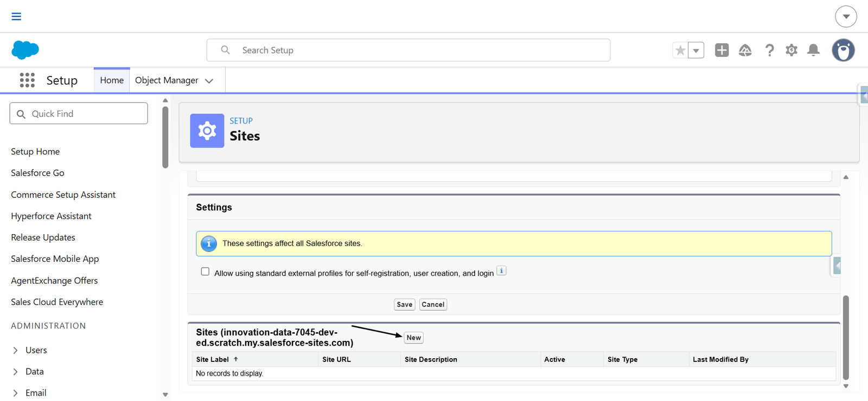Open the circled dropdown at top right
The height and width of the screenshot is (401, 868).
846,16
